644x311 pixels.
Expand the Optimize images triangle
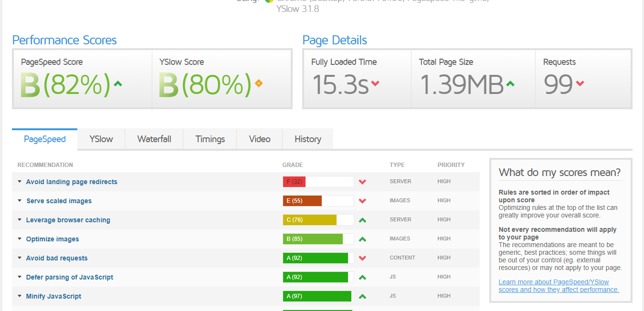click(20, 239)
